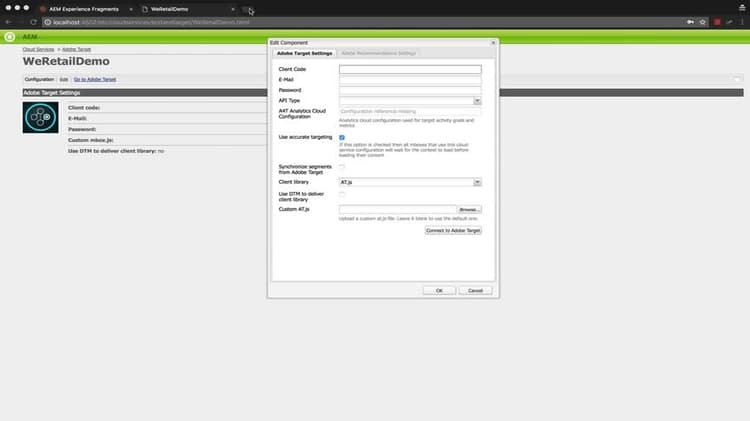Viewport: 750px width, 421px height.
Task: Close the AEM Experience Fragments tab
Action: (x=131, y=9)
